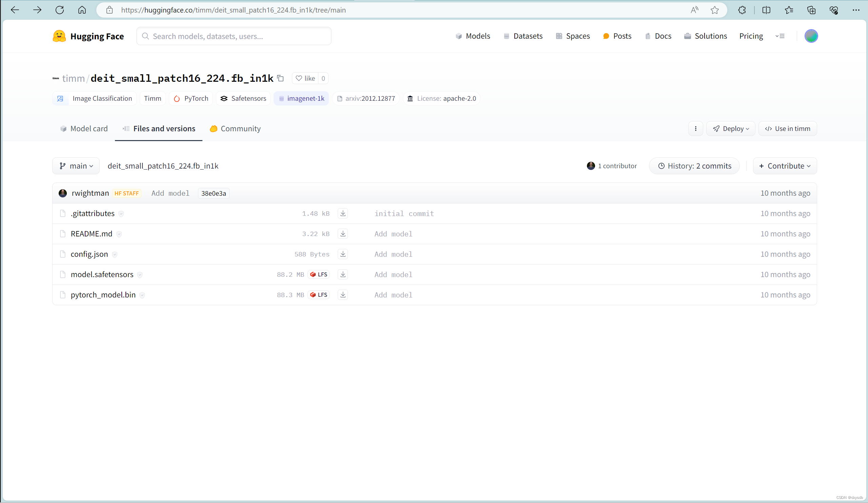This screenshot has width=868, height=503.
Task: Download the model.safetensors file
Action: pyautogui.click(x=343, y=274)
